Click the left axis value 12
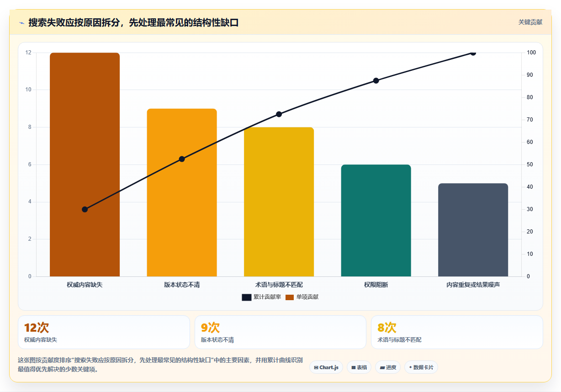Screen dimensions: 561x392 tap(28, 53)
